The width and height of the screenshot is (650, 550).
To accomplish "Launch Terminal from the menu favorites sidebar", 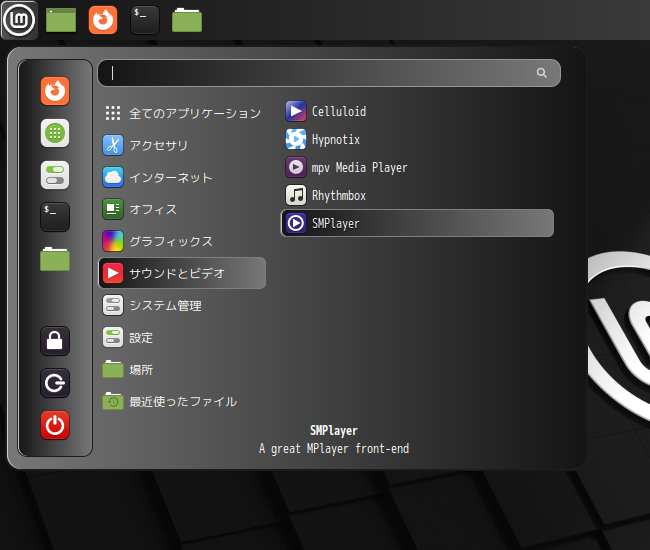I will point(55,217).
